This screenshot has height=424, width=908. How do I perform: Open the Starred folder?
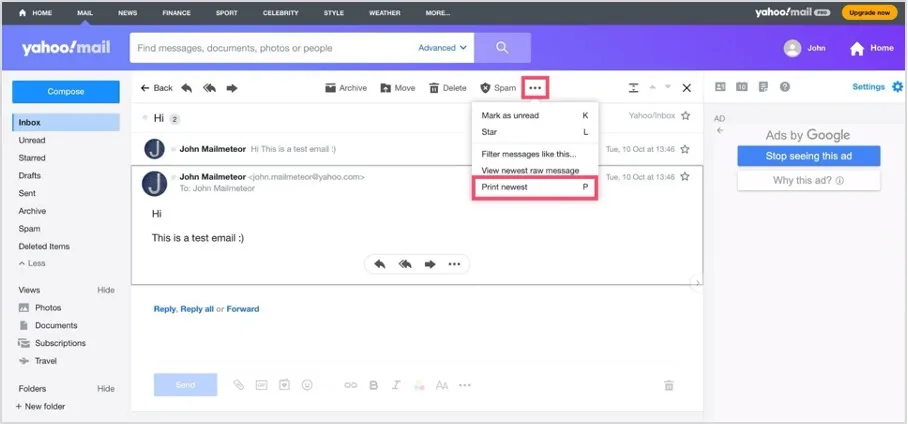click(x=32, y=158)
